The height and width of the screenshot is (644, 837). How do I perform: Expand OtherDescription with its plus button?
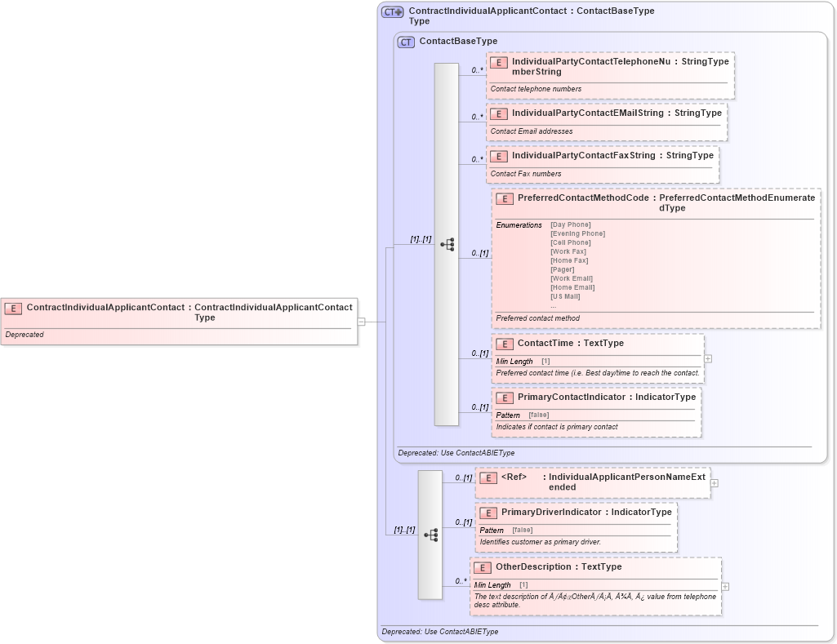724,586
